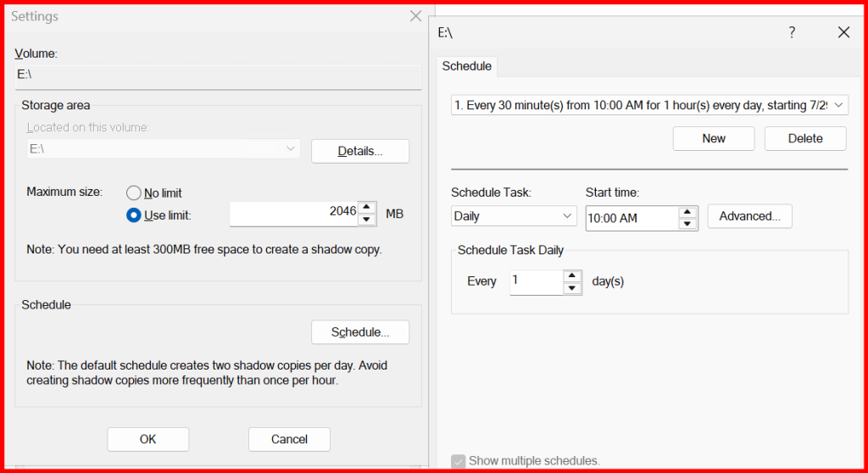
Task: Click start time down arrow
Action: point(688,224)
